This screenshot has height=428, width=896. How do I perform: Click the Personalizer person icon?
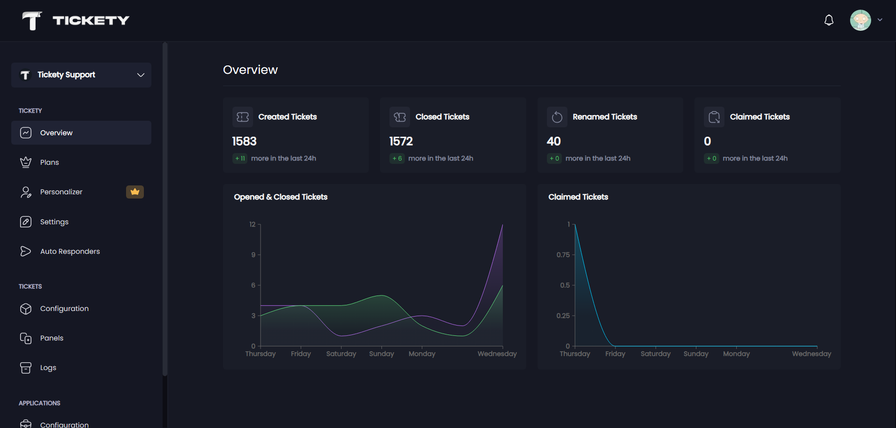[x=26, y=192]
